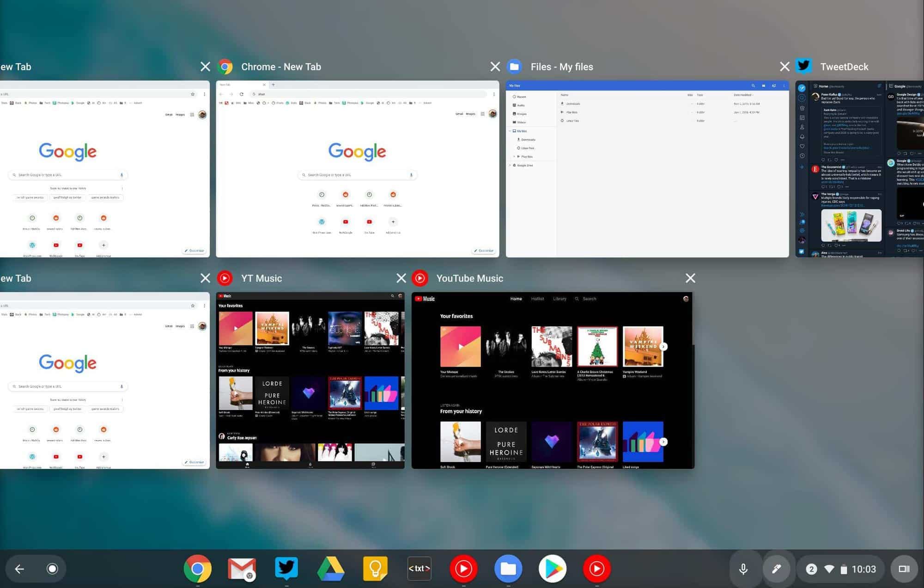Open Chrome from the shelf

pyautogui.click(x=198, y=569)
